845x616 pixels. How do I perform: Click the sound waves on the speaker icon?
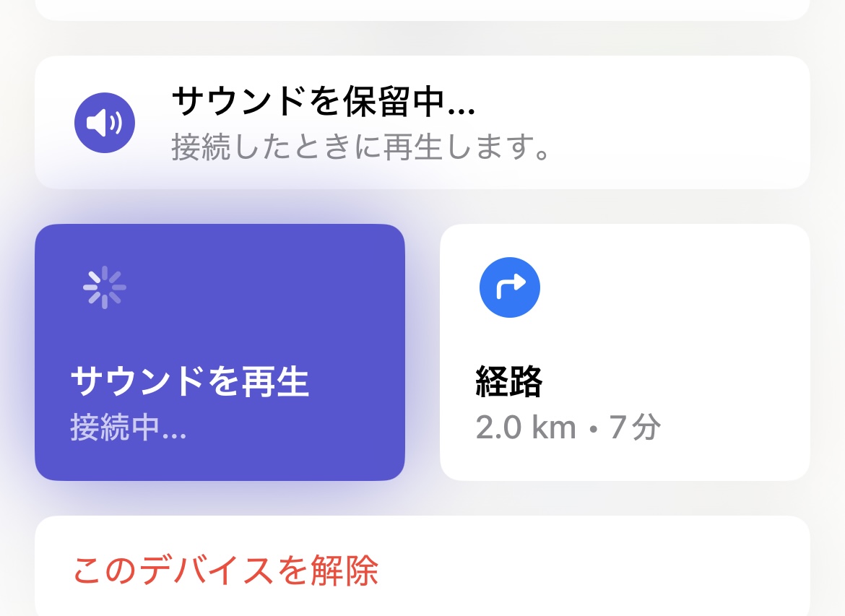click(116, 123)
